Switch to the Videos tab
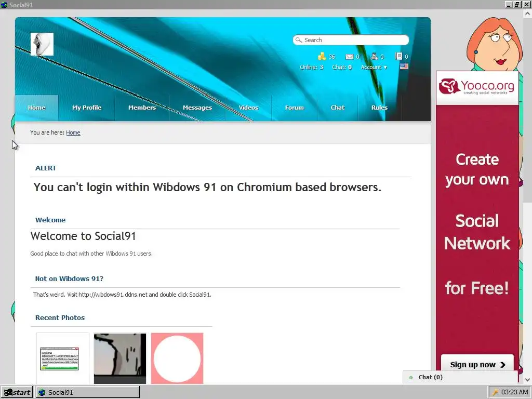The width and height of the screenshot is (532, 399). coord(248,108)
